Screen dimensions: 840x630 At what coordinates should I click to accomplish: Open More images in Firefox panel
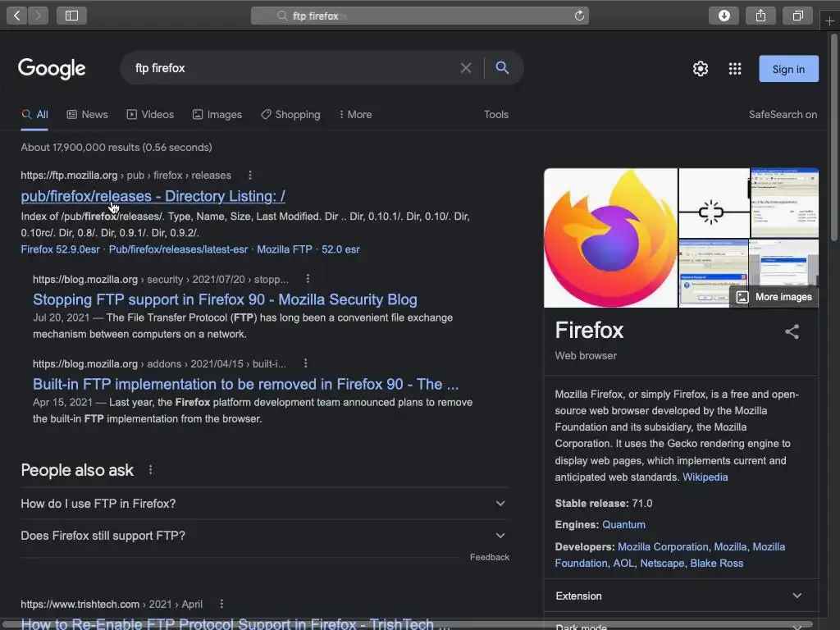click(774, 297)
